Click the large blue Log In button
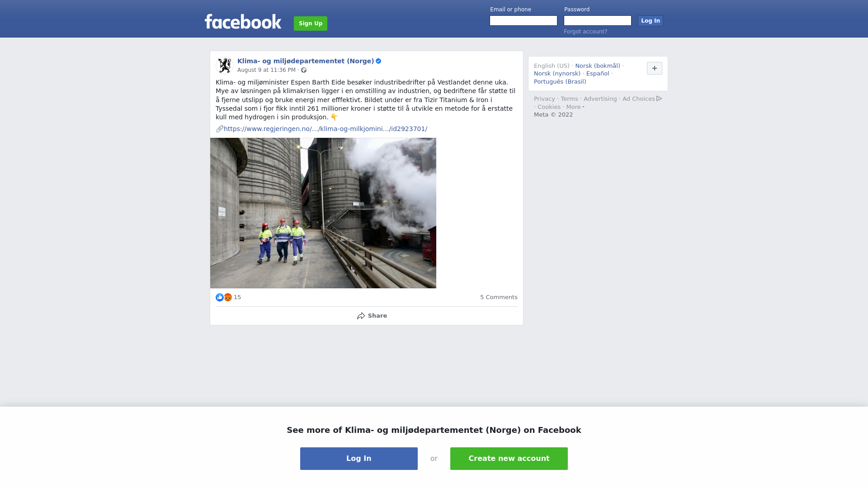 pyautogui.click(x=359, y=459)
